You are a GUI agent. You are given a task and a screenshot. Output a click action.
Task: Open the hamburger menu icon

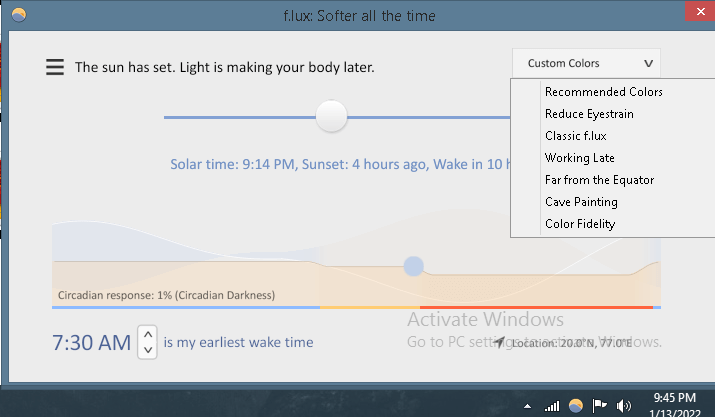pyautogui.click(x=55, y=67)
